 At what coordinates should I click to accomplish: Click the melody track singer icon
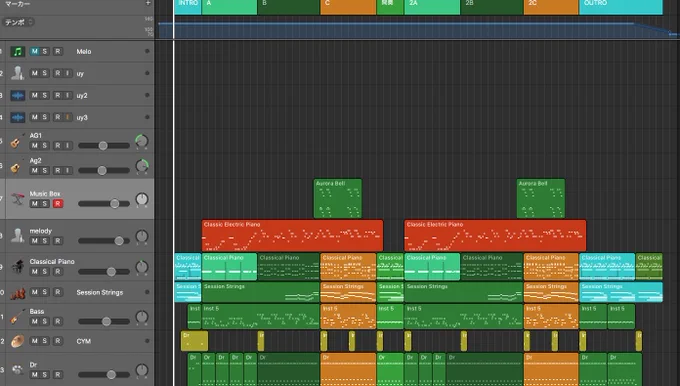(17, 236)
